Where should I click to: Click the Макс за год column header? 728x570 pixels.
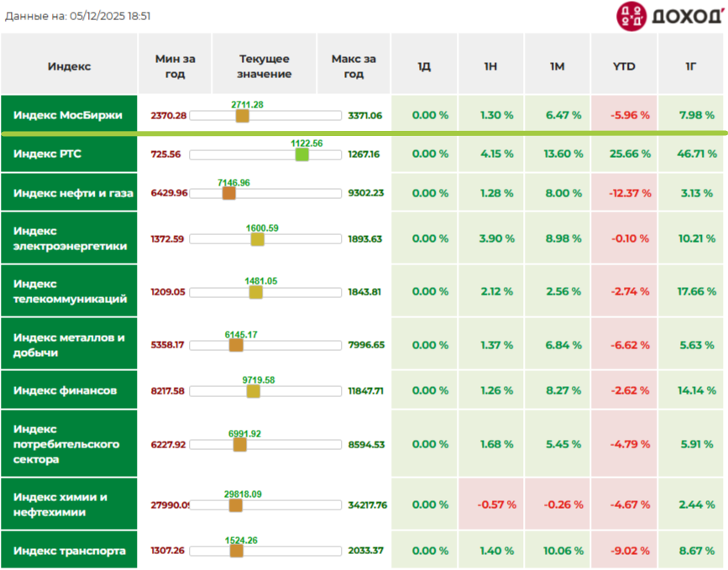point(354,64)
